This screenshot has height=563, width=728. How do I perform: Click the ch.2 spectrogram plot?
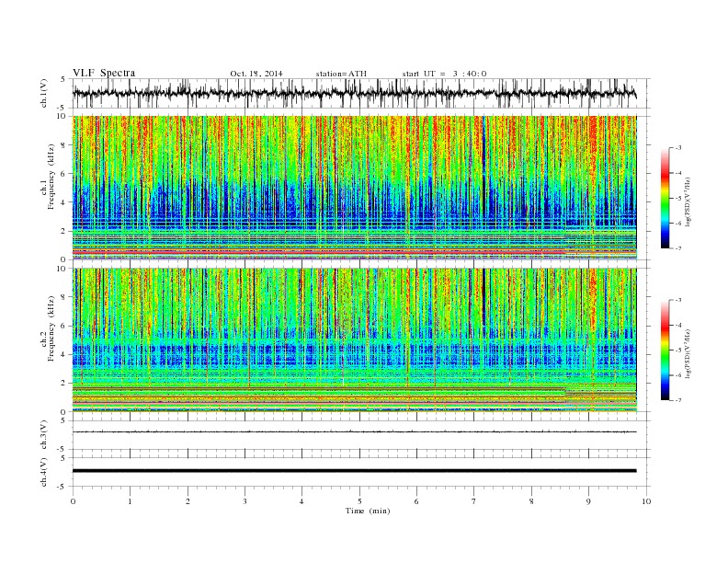(355, 340)
